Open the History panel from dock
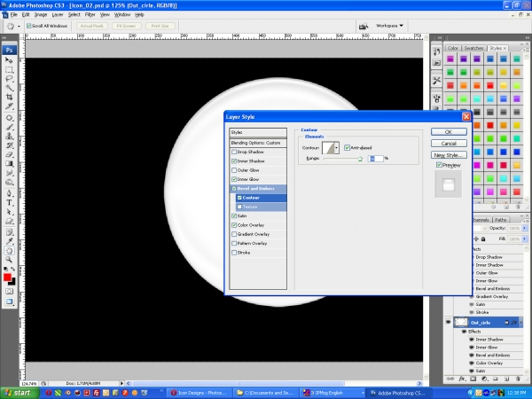 coord(436,51)
